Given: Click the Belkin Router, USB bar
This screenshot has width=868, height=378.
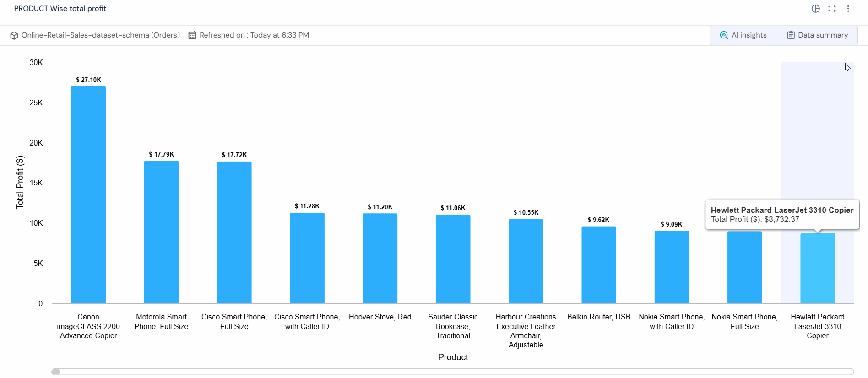Looking at the screenshot, I should tap(599, 265).
